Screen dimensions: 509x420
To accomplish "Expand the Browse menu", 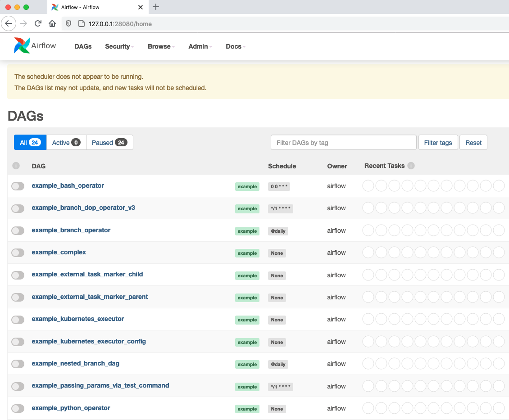I will [161, 46].
